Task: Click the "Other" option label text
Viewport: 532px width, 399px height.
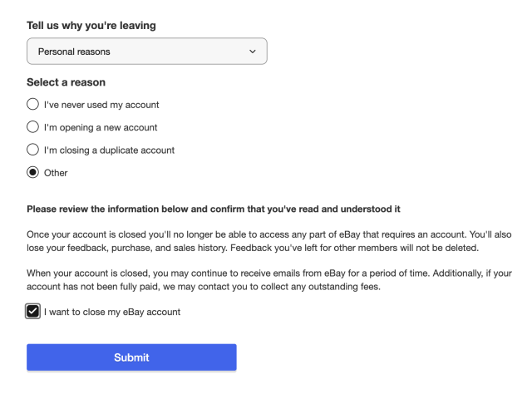Action: [56, 173]
